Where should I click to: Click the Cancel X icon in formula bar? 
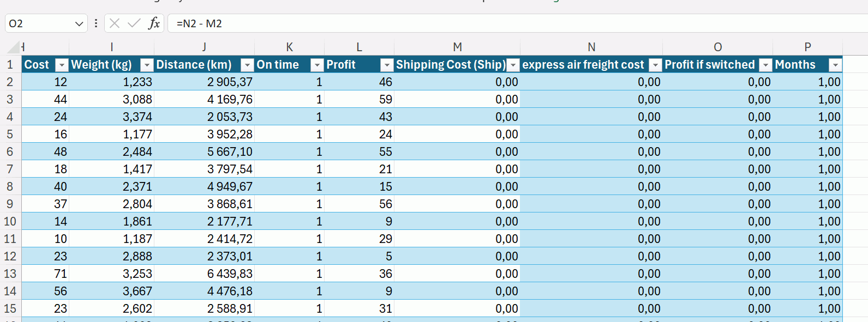coord(115,23)
